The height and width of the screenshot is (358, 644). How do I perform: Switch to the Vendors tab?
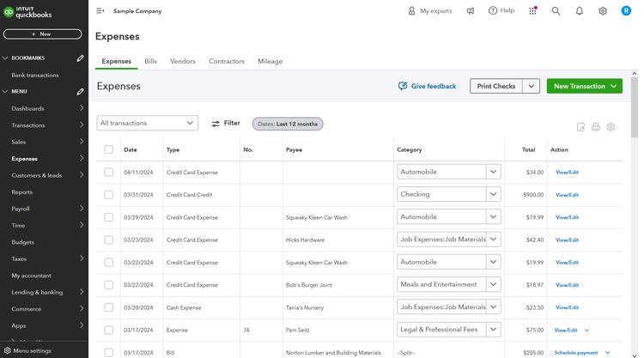click(183, 61)
